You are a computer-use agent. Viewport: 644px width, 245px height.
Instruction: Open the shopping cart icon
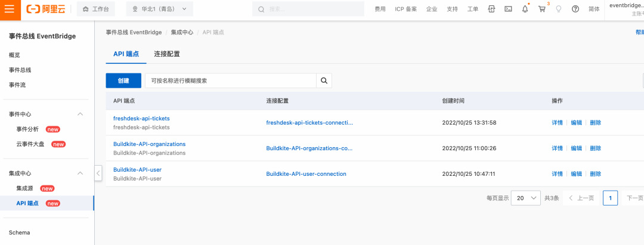pyautogui.click(x=542, y=9)
